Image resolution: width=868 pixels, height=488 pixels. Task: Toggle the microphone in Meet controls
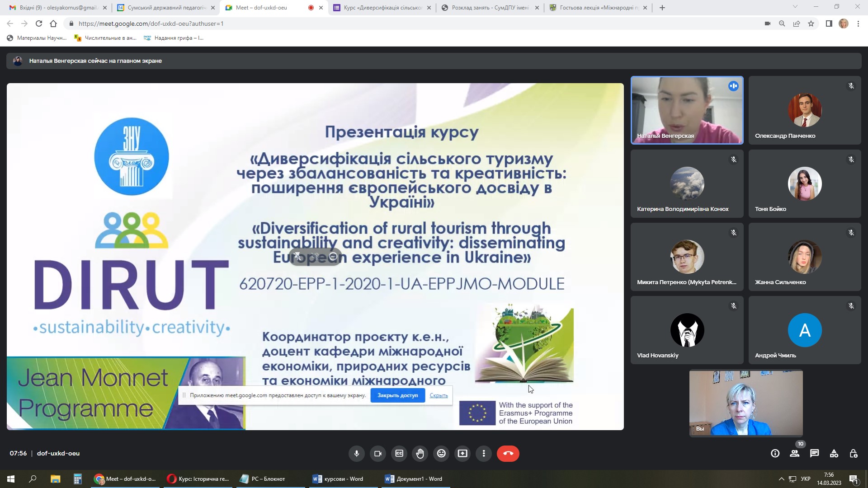[357, 453]
